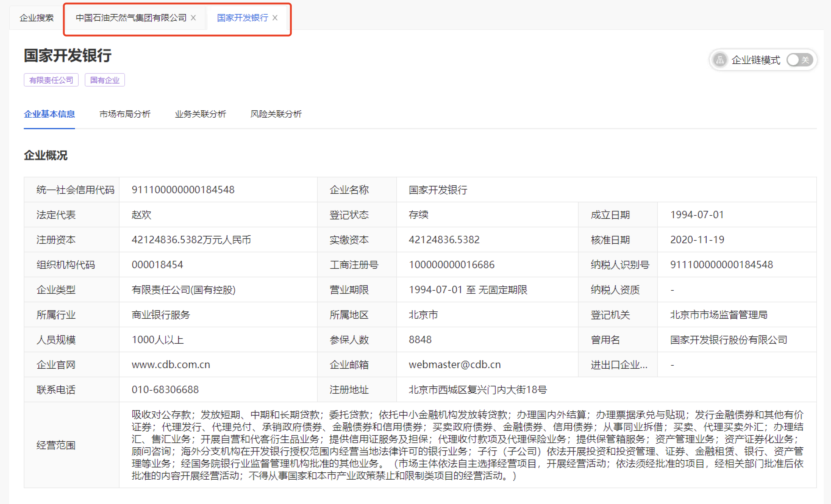Open the 风险关联分析 tab
This screenshot has width=831, height=504.
(276, 114)
